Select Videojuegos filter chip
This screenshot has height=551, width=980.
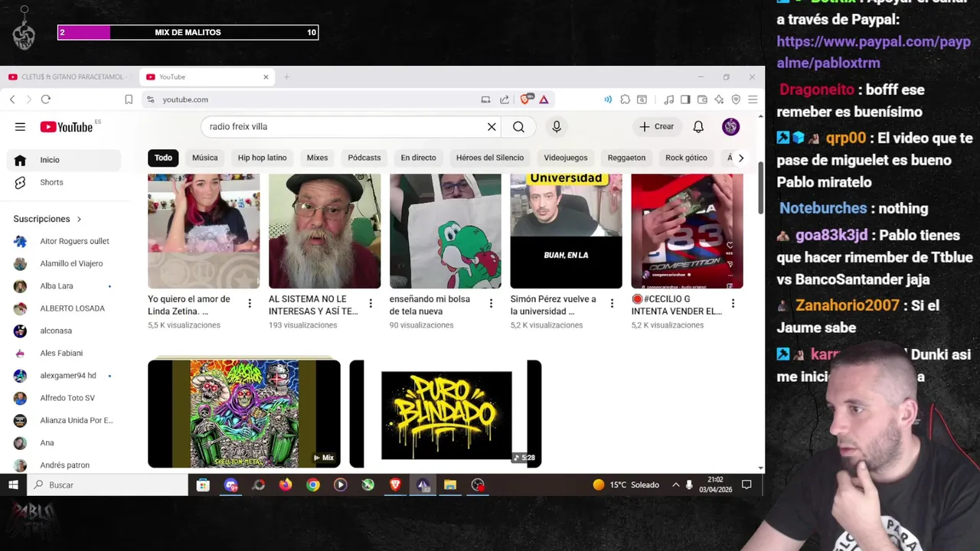pos(565,158)
